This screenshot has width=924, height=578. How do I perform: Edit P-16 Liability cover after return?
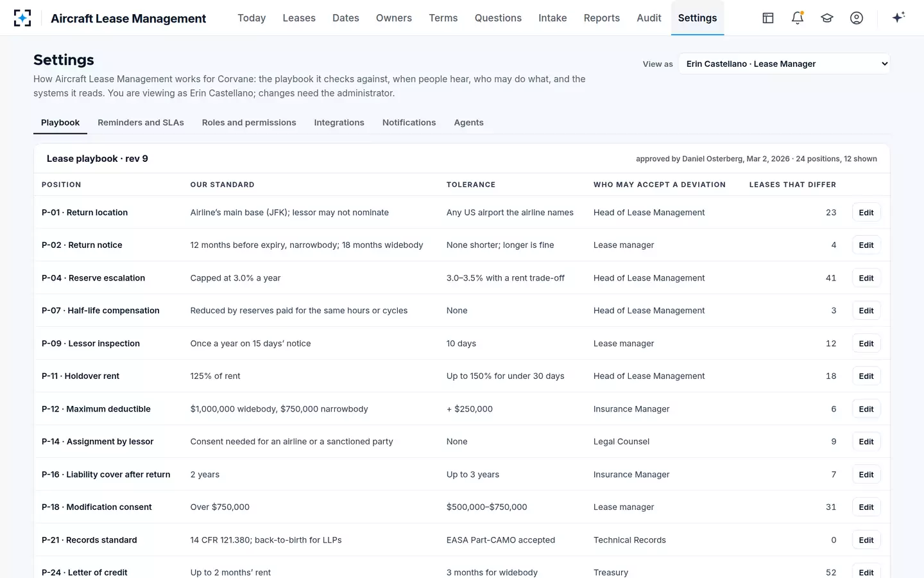866,475
